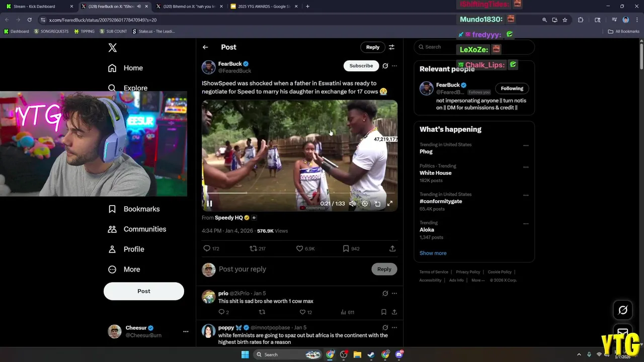The image size is (644, 362).
Task: Open the X logo home icon
Action: click(113, 48)
